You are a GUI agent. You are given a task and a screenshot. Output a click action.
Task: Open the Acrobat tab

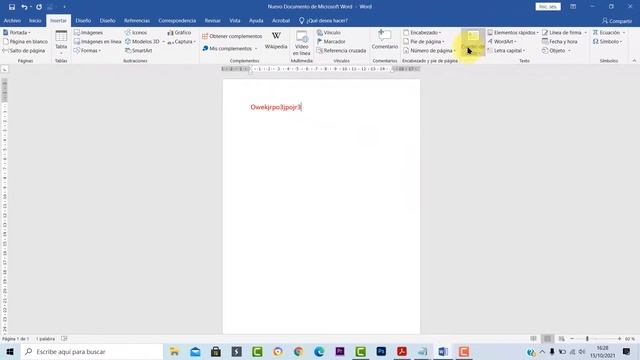point(281,20)
